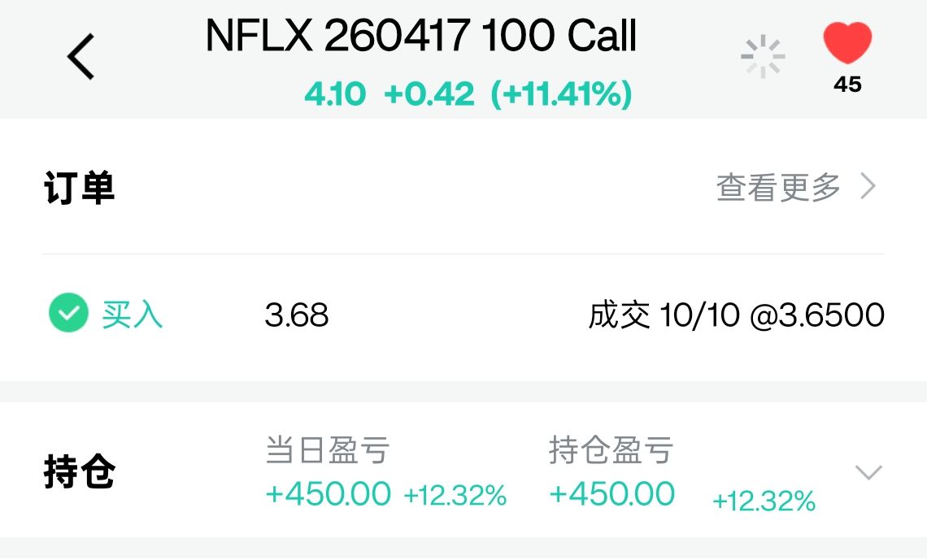Tap the +0.42 price change value
Screen dimensions: 927x560
pyautogui.click(x=429, y=95)
